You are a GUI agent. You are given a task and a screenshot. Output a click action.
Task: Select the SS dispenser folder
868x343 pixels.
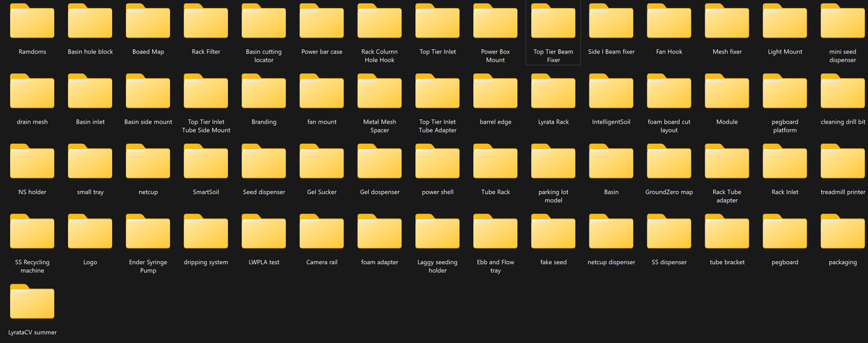(669, 231)
